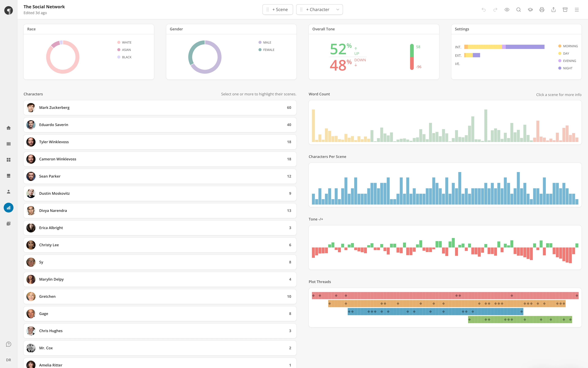Click WHITE legend swatch in Race
588x368 pixels.
click(119, 42)
